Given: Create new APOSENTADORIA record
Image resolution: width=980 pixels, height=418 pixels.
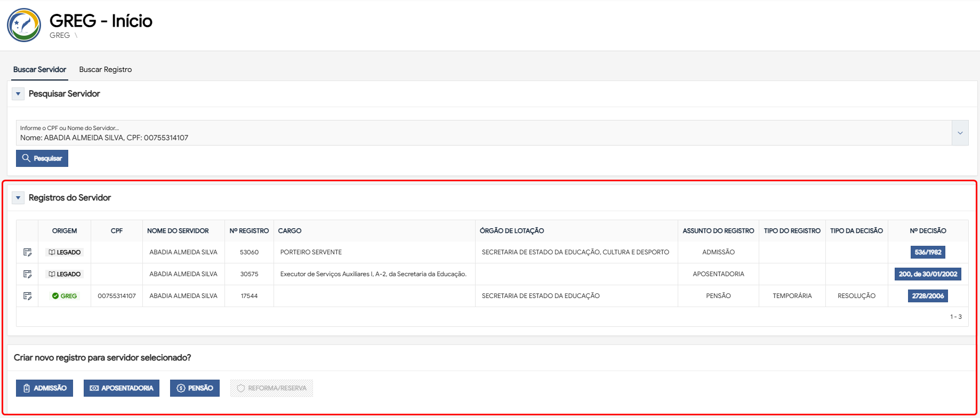Looking at the screenshot, I should (122, 388).
